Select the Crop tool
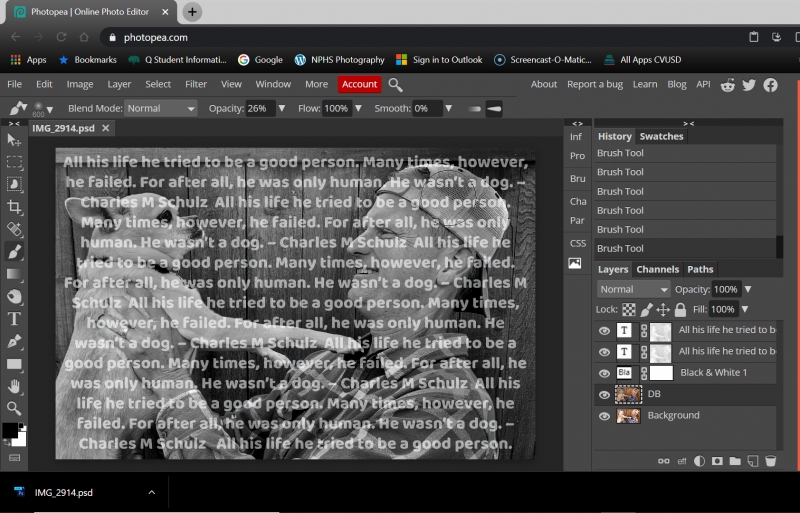 click(14, 207)
